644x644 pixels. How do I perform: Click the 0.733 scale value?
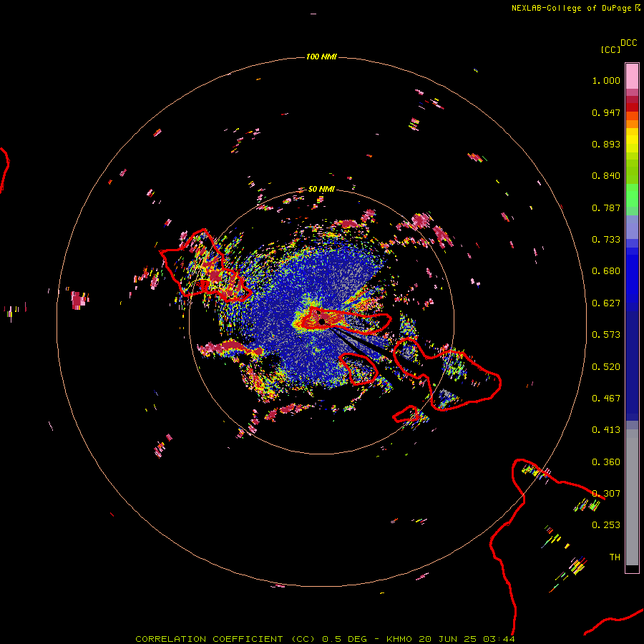point(606,240)
